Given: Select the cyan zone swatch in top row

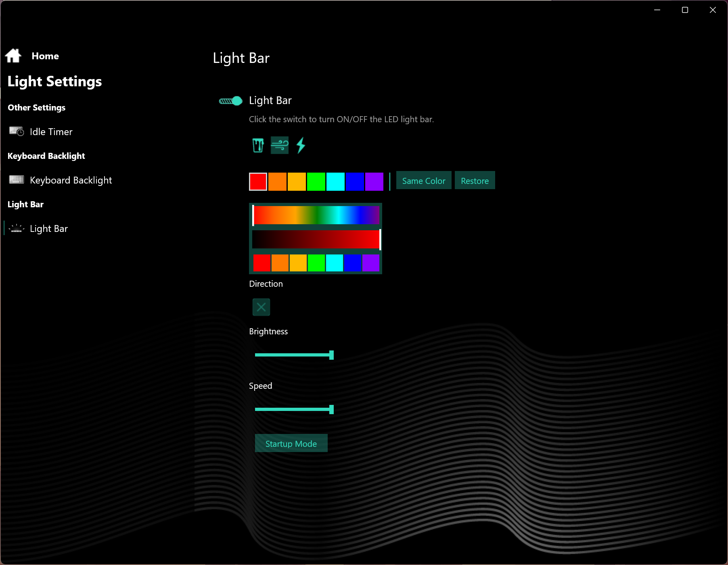Looking at the screenshot, I should (335, 181).
